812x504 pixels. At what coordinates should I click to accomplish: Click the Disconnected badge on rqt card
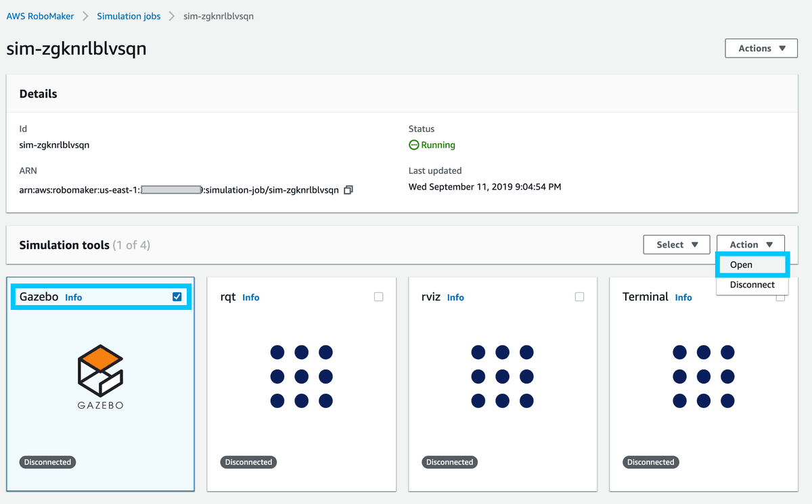point(248,462)
